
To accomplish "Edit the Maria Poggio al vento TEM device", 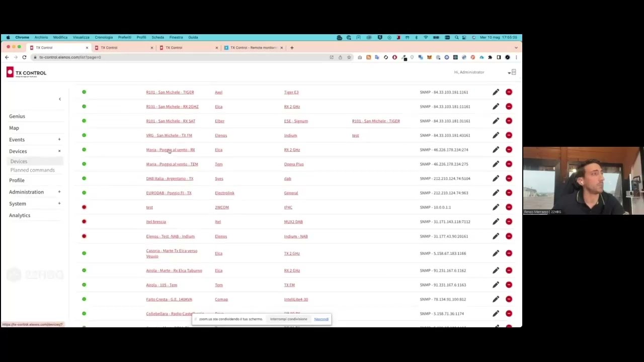I will (496, 164).
